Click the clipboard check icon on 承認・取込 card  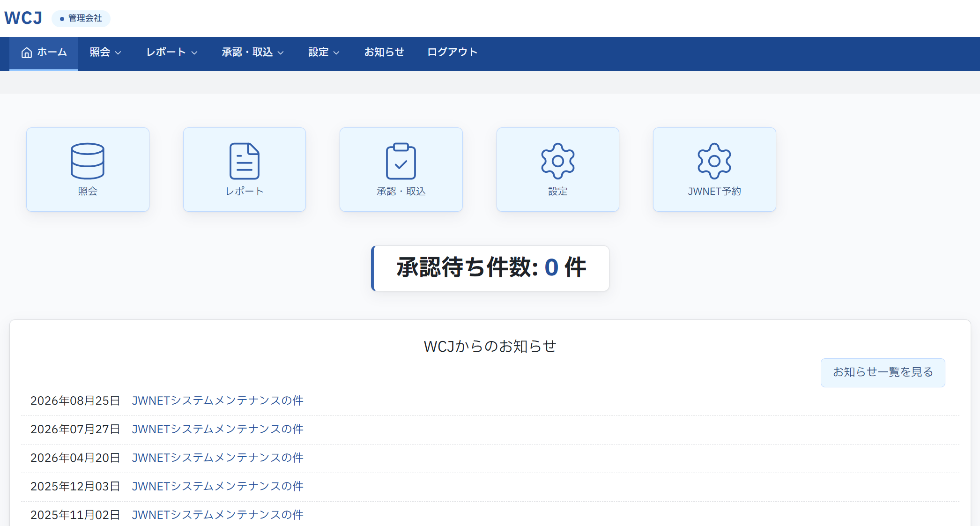[401, 161]
